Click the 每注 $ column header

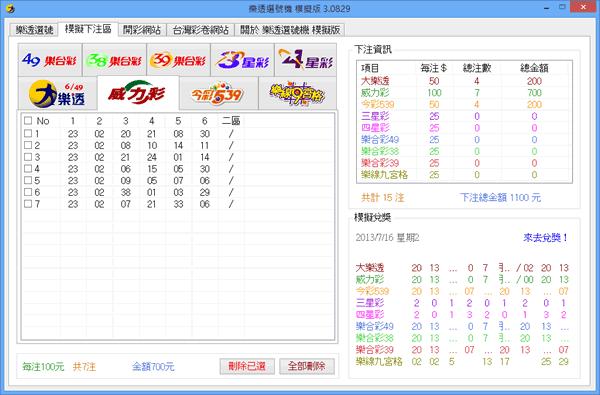(x=434, y=68)
